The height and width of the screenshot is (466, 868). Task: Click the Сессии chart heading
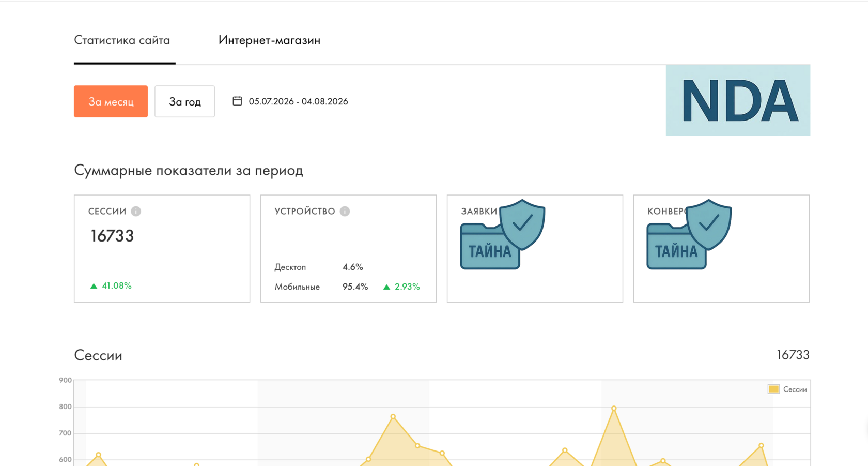[98, 355]
